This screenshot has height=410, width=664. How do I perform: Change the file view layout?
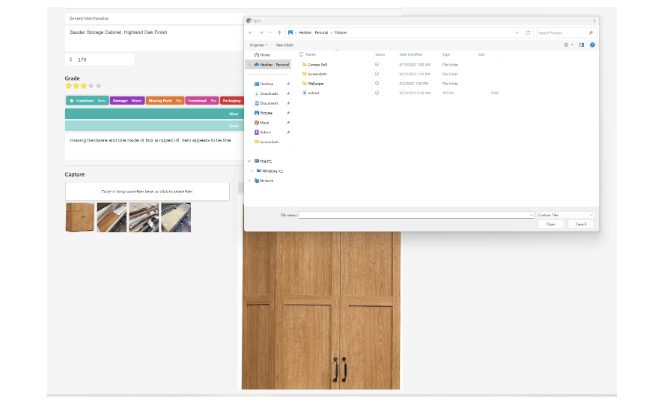tap(568, 45)
